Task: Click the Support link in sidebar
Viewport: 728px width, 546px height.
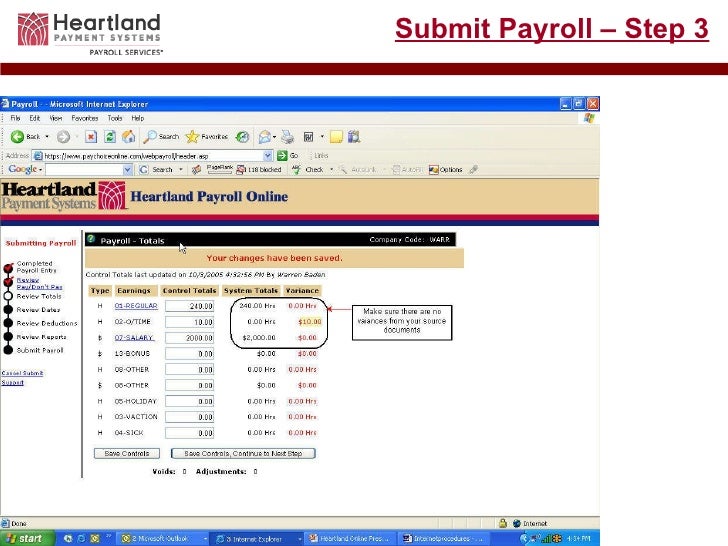Action: pyautogui.click(x=13, y=383)
